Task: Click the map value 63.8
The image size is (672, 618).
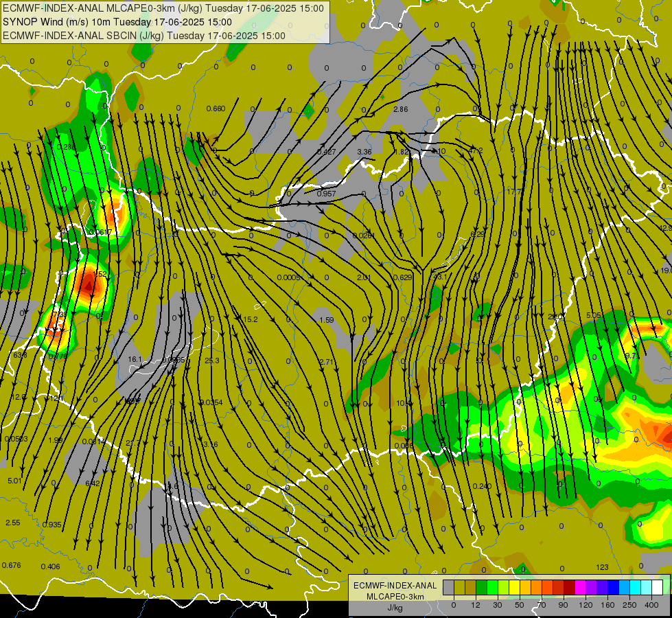Action: [x=20, y=355]
